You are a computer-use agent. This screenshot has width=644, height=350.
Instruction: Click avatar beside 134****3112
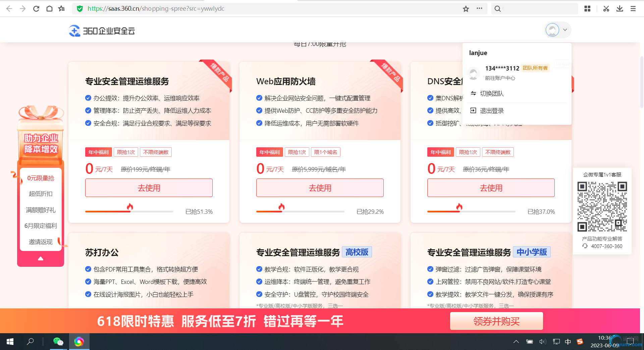(x=474, y=73)
